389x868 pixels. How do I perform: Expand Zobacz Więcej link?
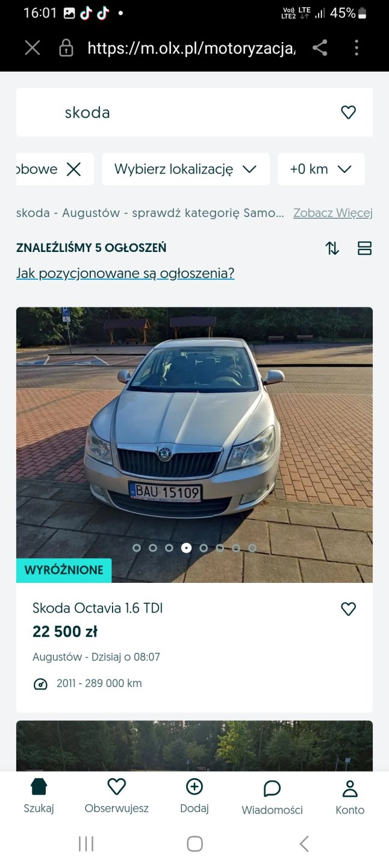click(x=333, y=213)
